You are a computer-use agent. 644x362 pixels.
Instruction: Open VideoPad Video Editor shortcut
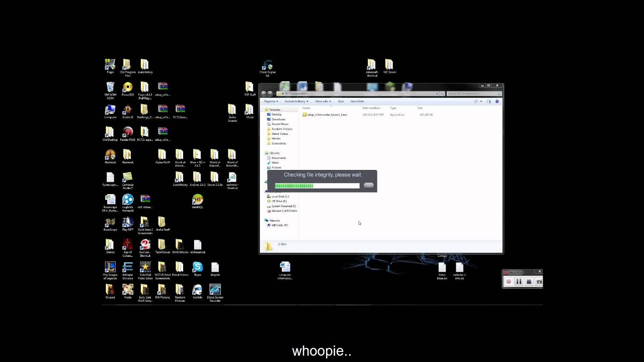coord(145,270)
